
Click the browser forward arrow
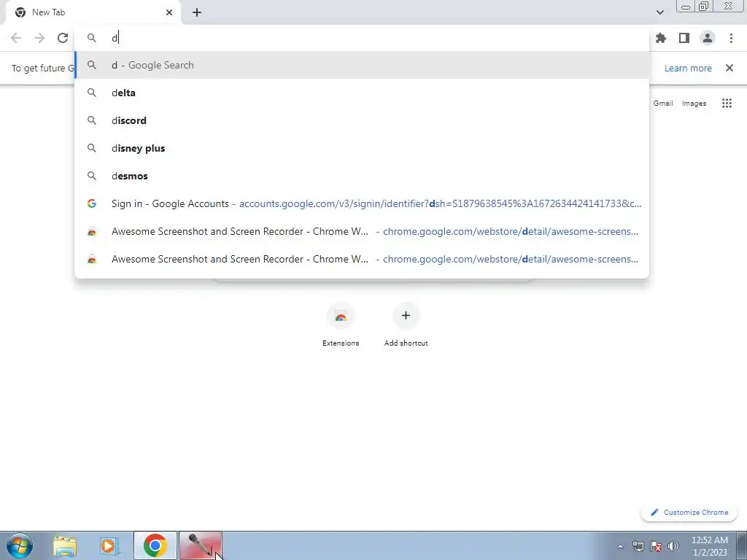(x=39, y=38)
